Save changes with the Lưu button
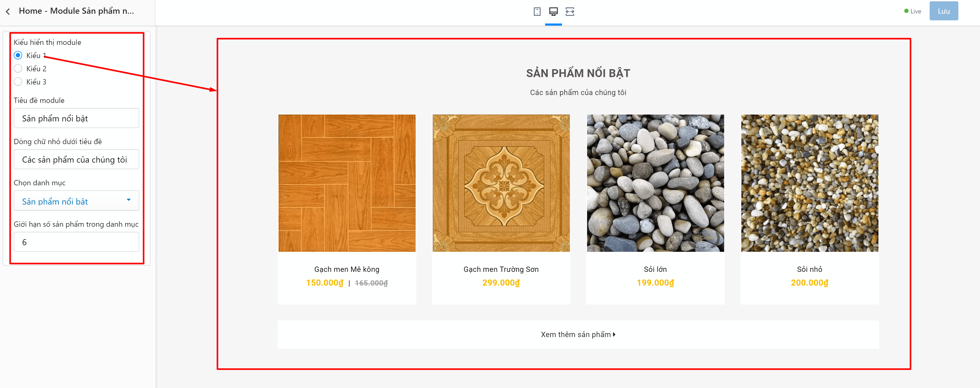 point(944,11)
